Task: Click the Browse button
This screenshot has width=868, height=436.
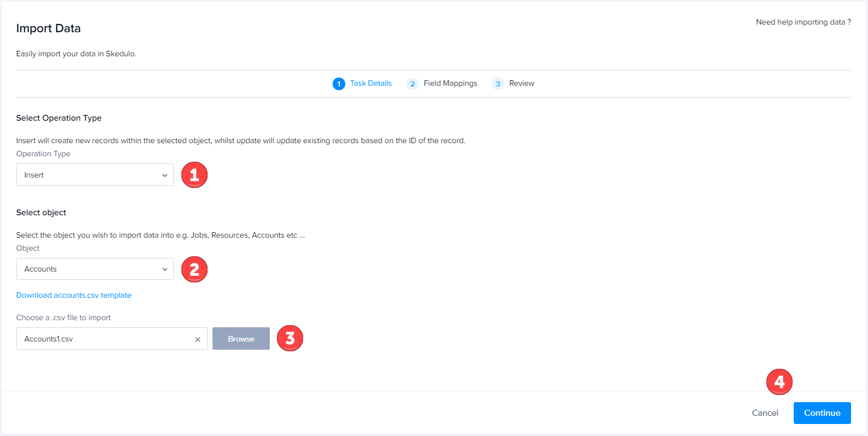Action: click(x=241, y=339)
